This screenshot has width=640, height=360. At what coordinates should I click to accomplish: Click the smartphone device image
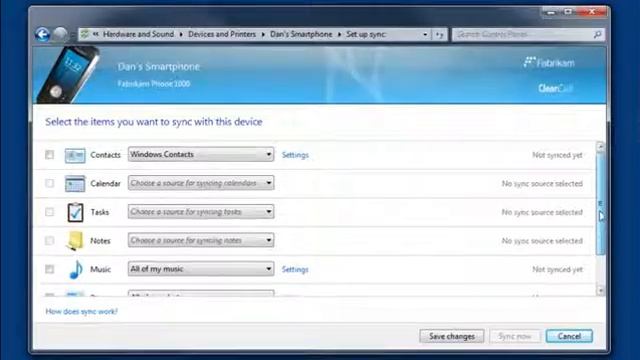click(x=69, y=74)
